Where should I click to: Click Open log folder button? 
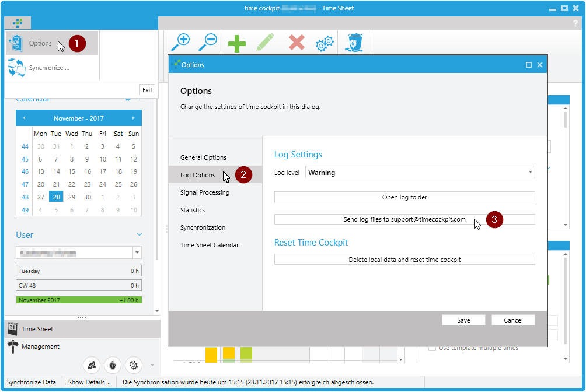(404, 197)
